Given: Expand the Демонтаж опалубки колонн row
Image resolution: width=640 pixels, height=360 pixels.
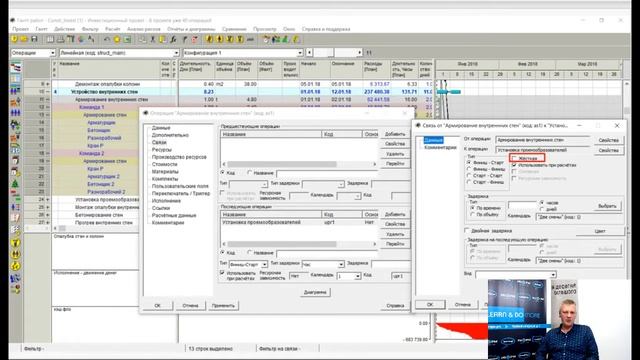Looking at the screenshot, I should [x=48, y=84].
